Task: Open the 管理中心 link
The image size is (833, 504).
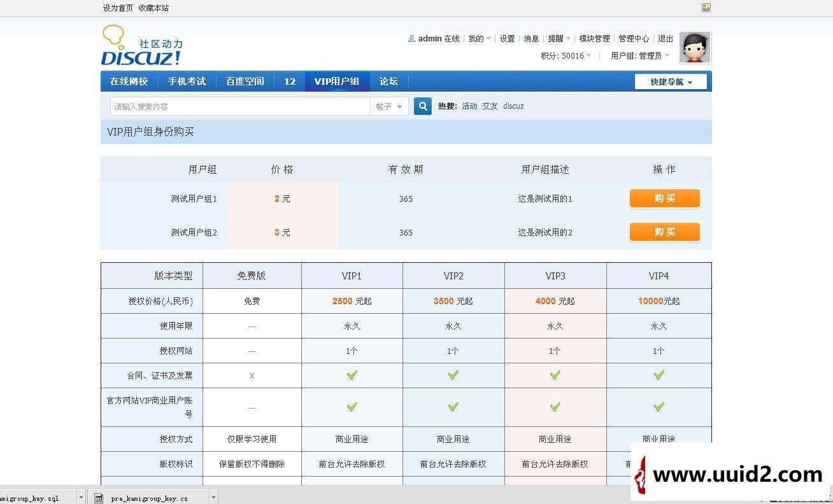Action: [634, 38]
